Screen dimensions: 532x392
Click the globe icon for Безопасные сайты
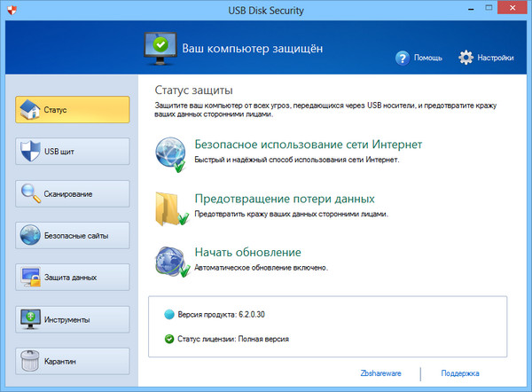coord(29,235)
